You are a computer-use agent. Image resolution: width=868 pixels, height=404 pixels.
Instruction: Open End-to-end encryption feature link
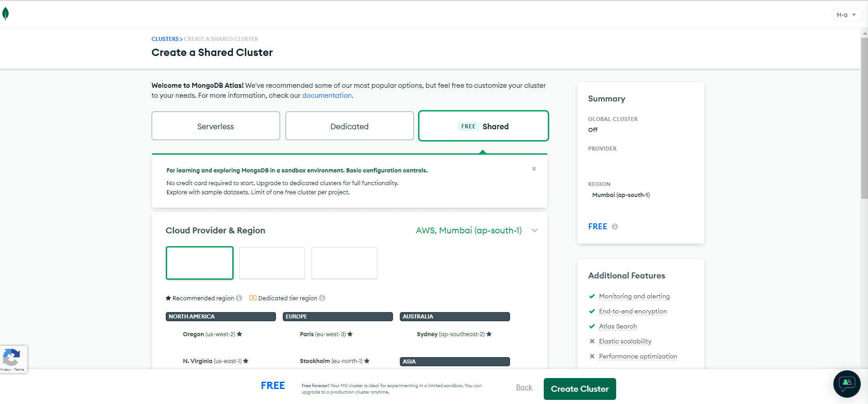pos(633,311)
